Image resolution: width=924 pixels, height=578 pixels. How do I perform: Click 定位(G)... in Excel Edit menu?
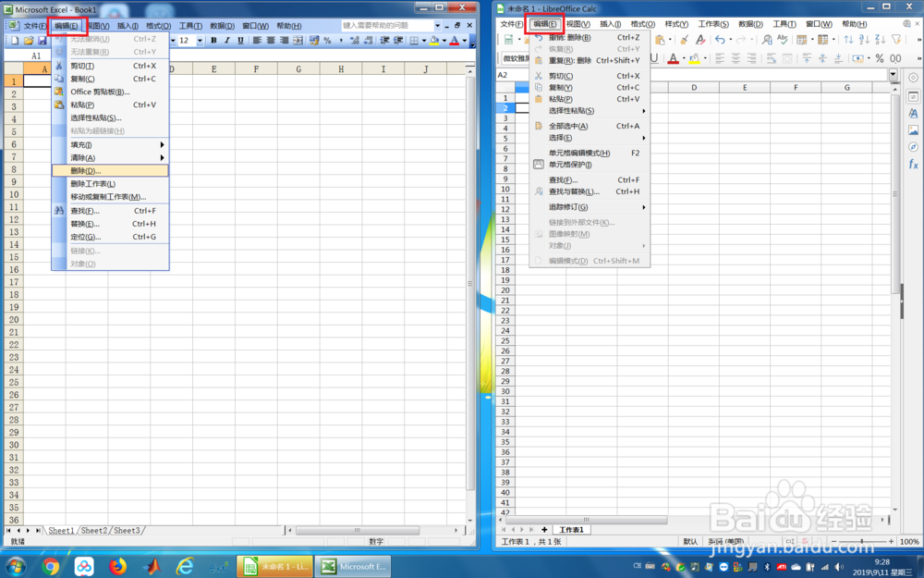[x=110, y=237]
